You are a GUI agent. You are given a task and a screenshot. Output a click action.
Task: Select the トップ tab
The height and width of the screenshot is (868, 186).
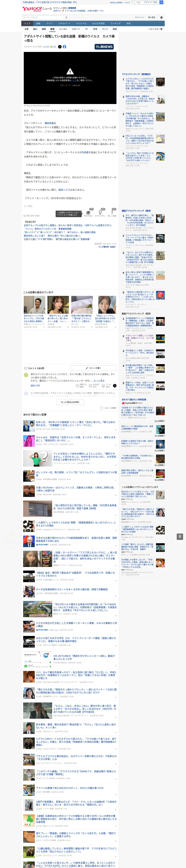pos(27,24)
